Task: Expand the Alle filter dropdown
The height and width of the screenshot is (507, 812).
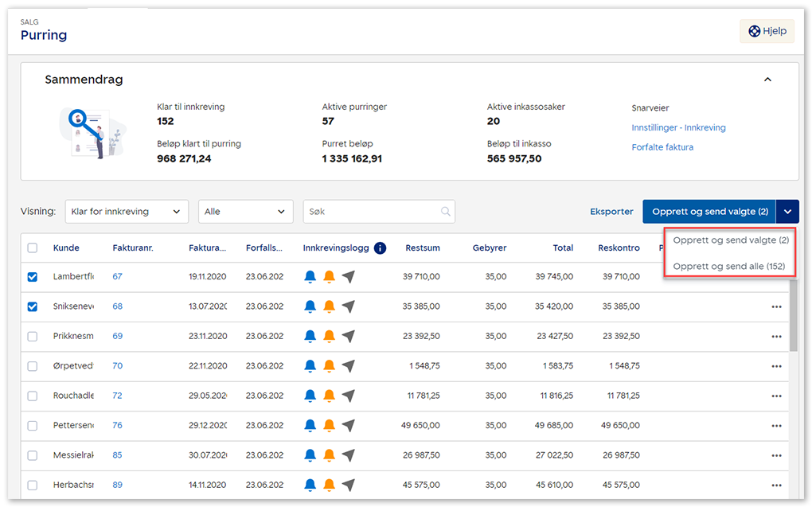Action: tap(245, 212)
